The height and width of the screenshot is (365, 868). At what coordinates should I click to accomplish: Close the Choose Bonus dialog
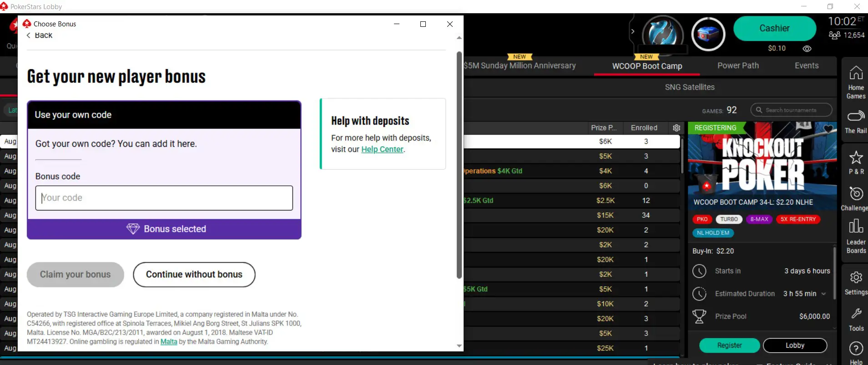pos(450,24)
